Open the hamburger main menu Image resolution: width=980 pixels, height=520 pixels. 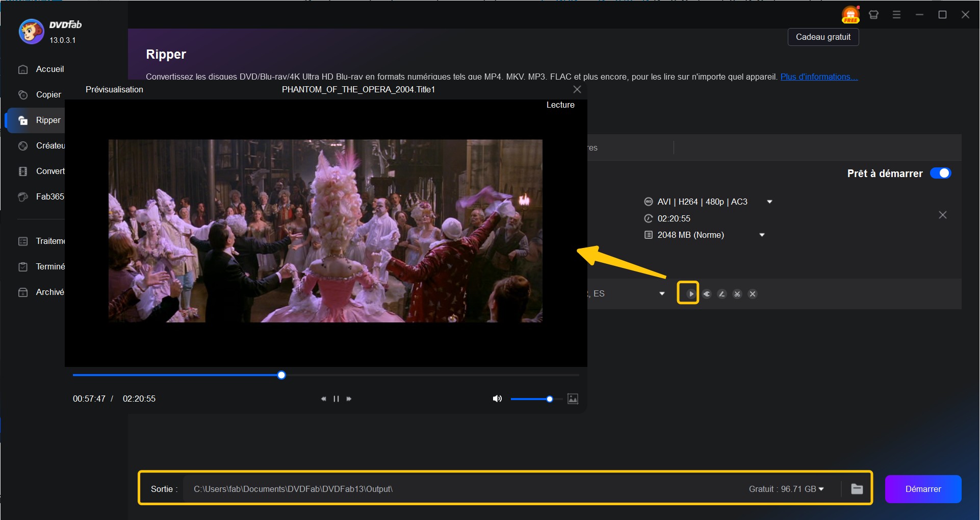(x=896, y=14)
